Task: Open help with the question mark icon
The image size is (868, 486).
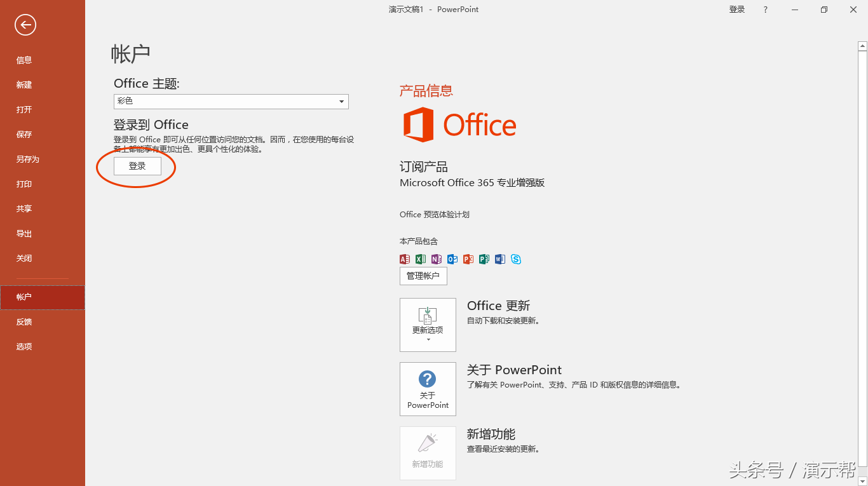Action: 766,10
